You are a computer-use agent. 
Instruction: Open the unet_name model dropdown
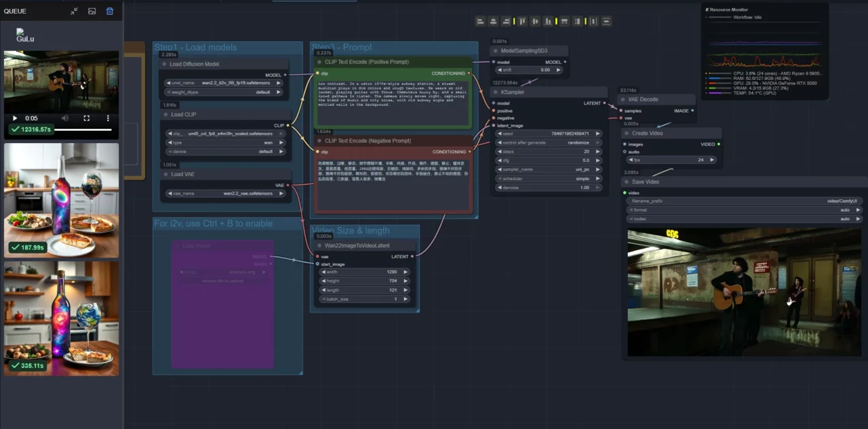223,83
